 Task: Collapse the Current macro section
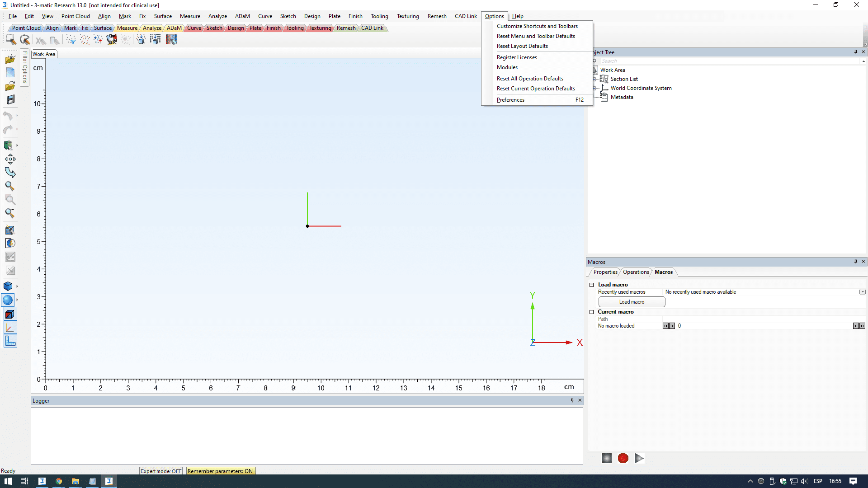(591, 312)
